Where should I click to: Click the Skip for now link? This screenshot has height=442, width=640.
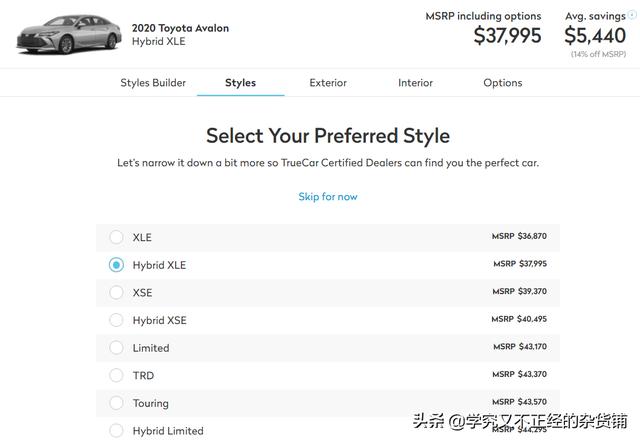click(x=328, y=197)
